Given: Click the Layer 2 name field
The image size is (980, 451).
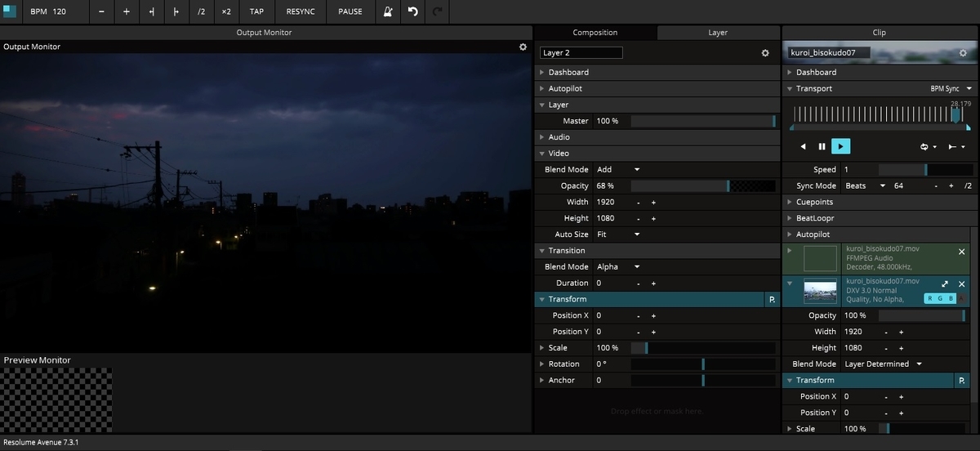Looking at the screenshot, I should point(581,52).
